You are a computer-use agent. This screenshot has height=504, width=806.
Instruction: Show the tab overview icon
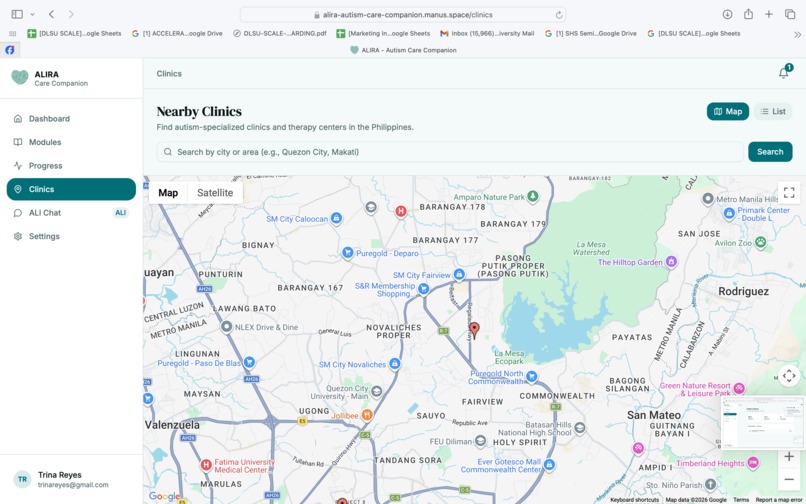pos(790,14)
